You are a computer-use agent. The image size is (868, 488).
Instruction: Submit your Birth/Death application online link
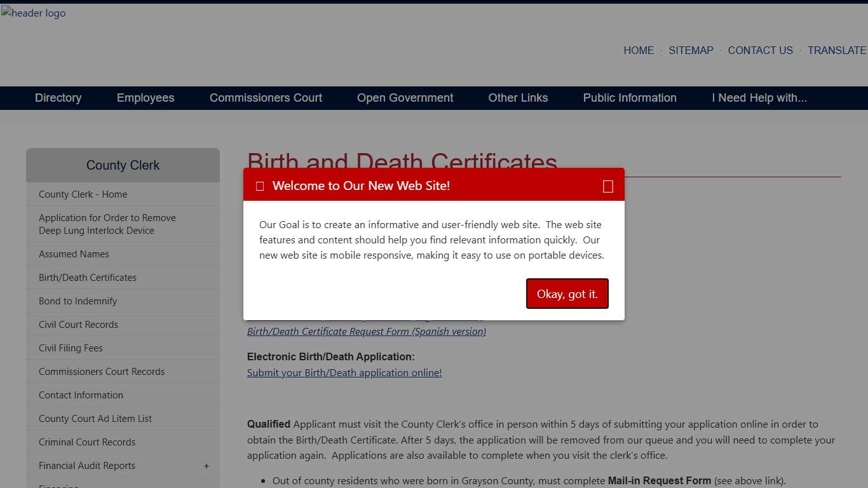tap(344, 373)
